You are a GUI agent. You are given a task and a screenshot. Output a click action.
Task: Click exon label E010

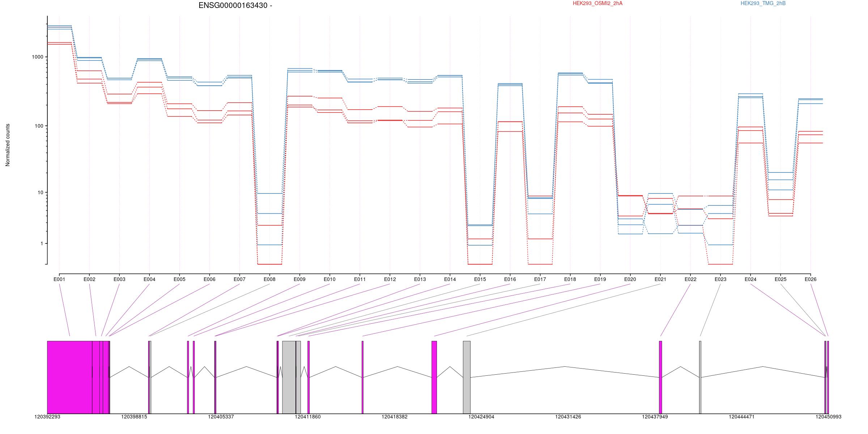(329, 279)
